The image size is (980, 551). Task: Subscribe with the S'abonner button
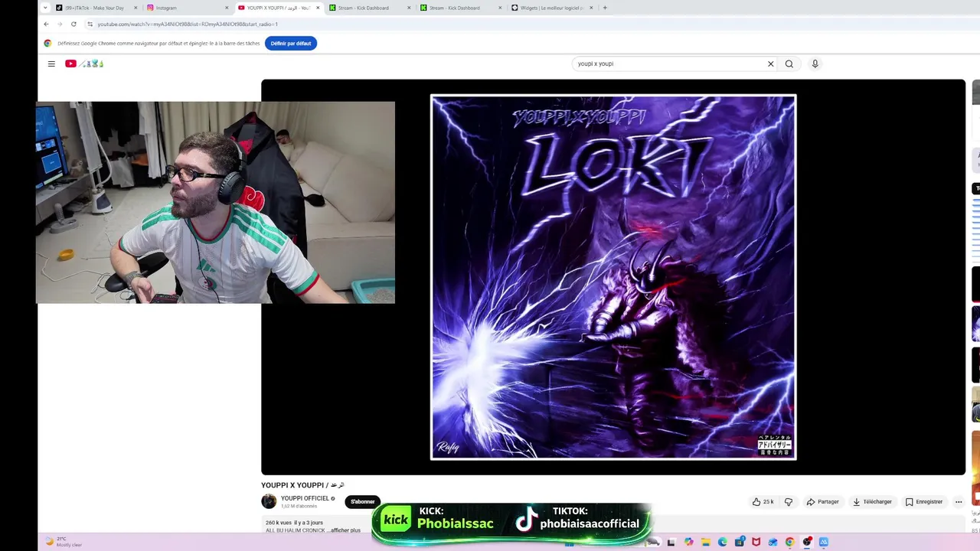click(x=363, y=502)
